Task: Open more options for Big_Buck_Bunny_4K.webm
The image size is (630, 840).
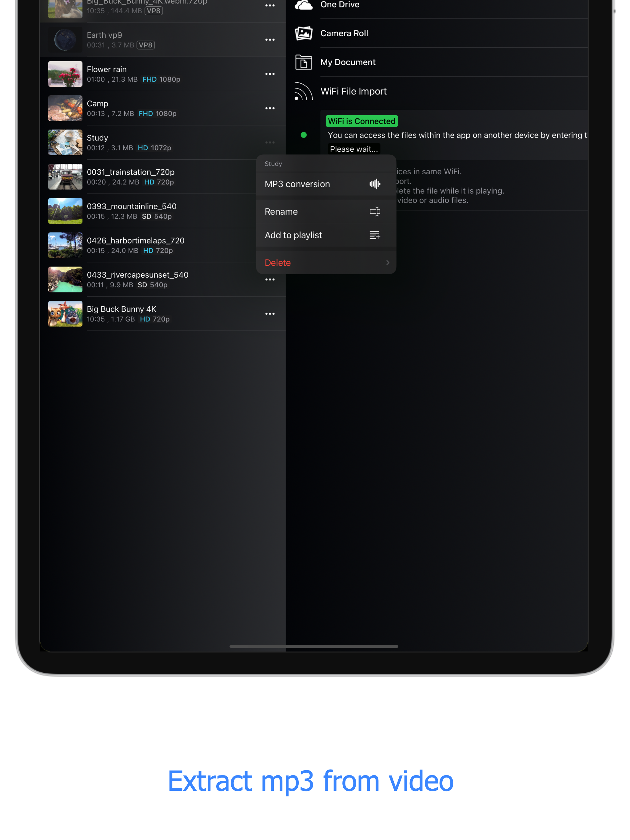Action: (x=270, y=5)
